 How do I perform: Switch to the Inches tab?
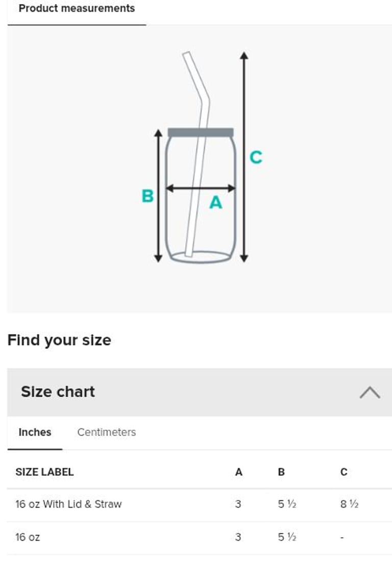(x=35, y=432)
